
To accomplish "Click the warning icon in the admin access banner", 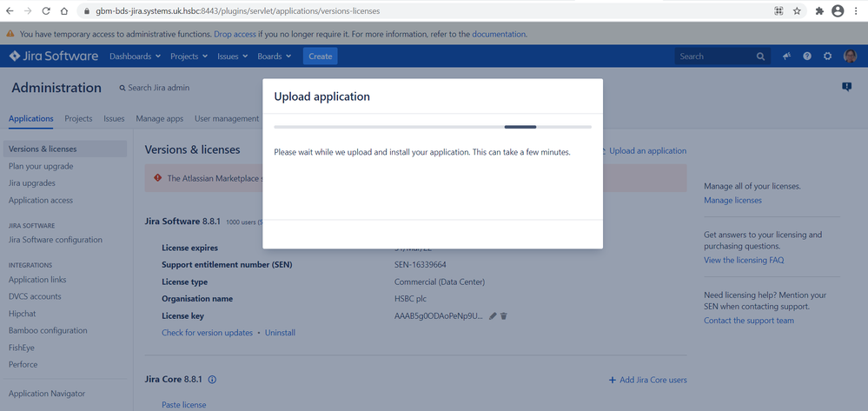I will [10, 34].
